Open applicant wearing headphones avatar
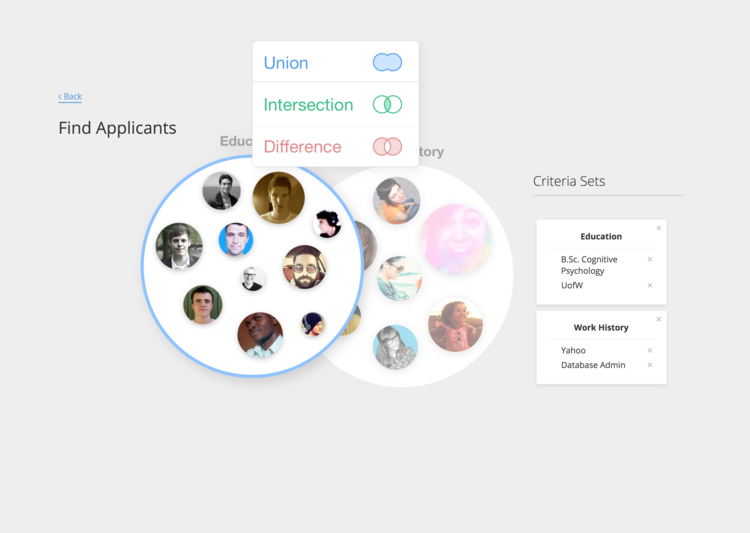 pyautogui.click(x=327, y=223)
